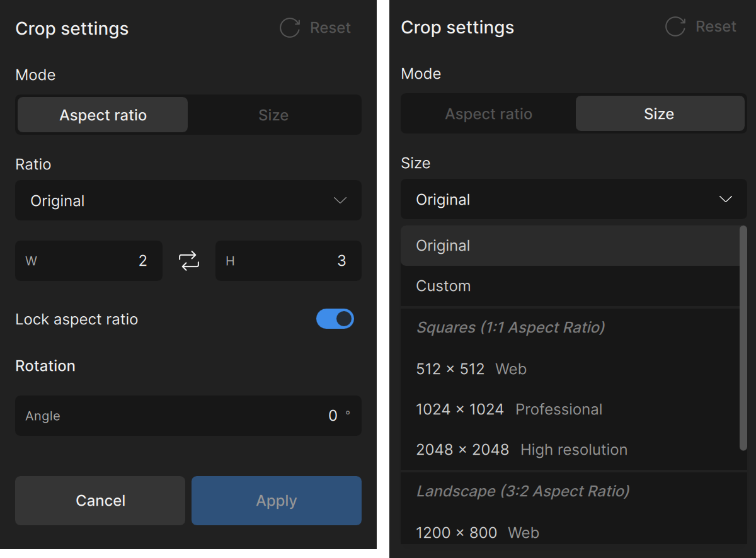Click the W width input field
This screenshot has width=756, height=558.
pyautogui.click(x=89, y=261)
